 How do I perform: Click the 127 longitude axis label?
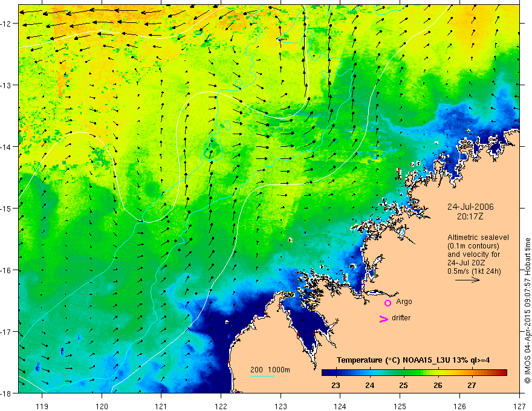click(x=519, y=406)
